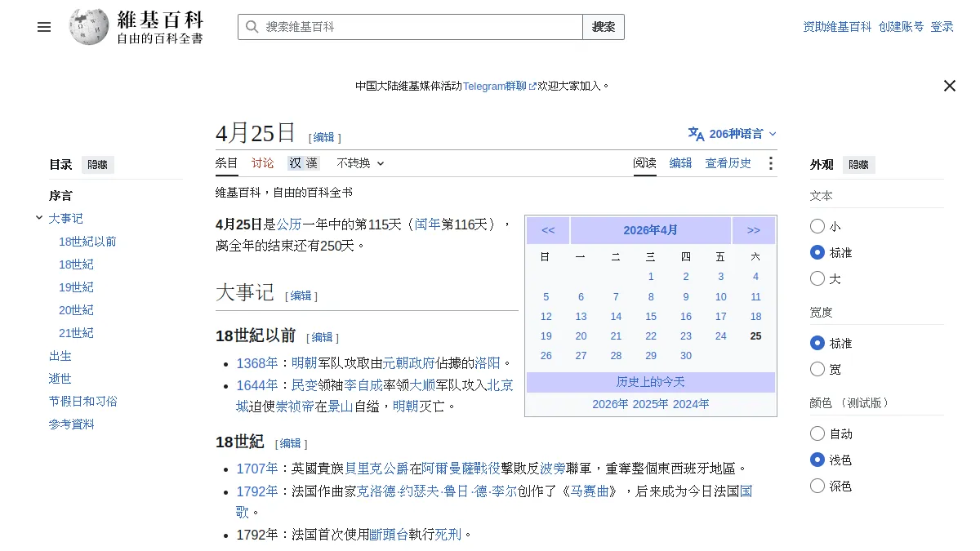Open the 公历 article link
The width and height of the screenshot is (980, 551).
click(289, 224)
